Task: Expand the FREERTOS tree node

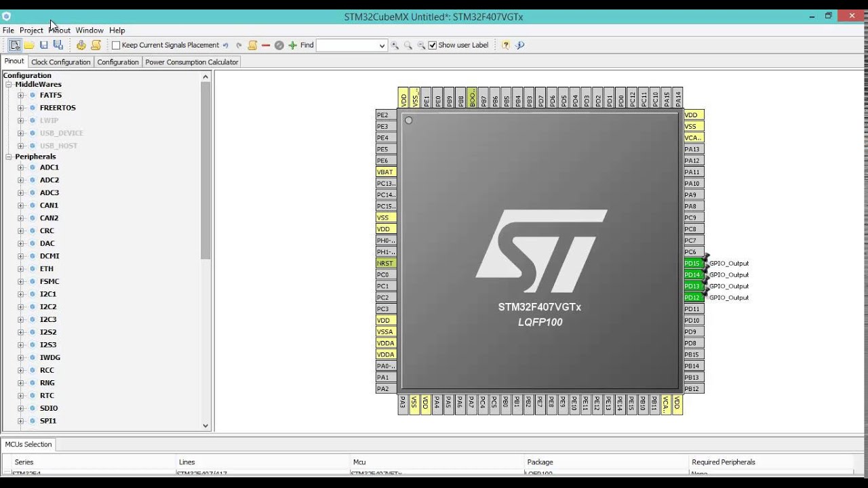Action: pyautogui.click(x=20, y=108)
